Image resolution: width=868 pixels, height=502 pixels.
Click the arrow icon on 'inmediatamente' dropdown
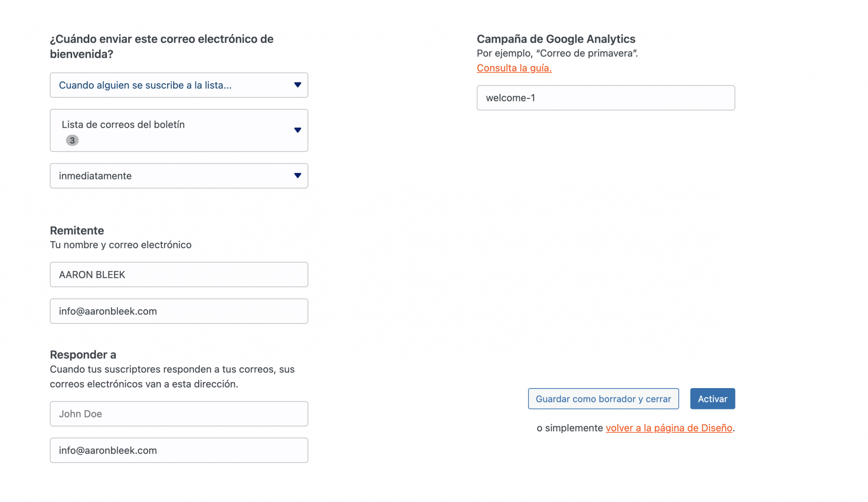pyautogui.click(x=298, y=176)
